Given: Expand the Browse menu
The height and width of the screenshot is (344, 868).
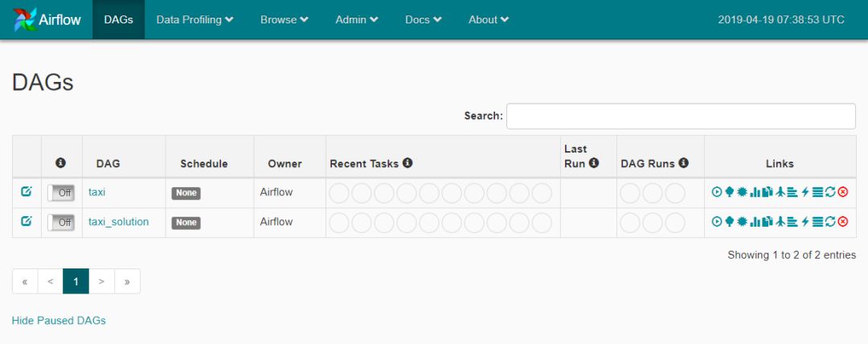Looking at the screenshot, I should pos(285,19).
